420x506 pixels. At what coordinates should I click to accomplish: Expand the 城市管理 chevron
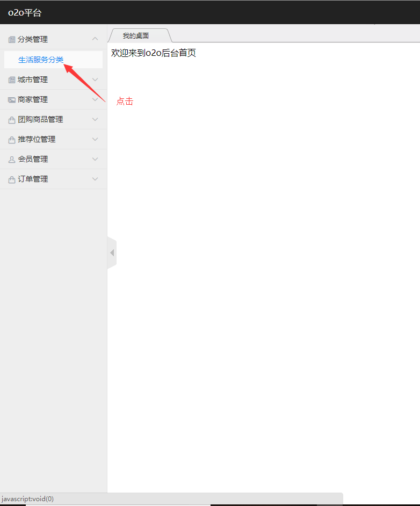[95, 79]
